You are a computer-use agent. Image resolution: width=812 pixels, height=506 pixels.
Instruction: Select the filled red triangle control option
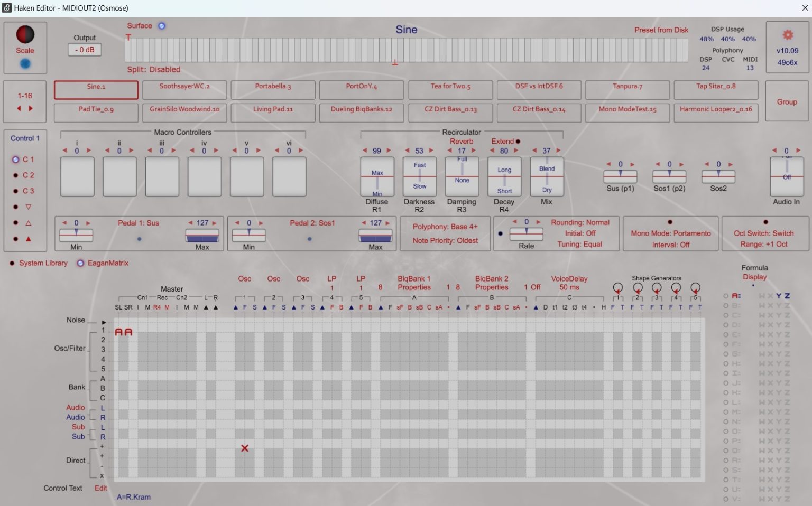[x=29, y=239]
